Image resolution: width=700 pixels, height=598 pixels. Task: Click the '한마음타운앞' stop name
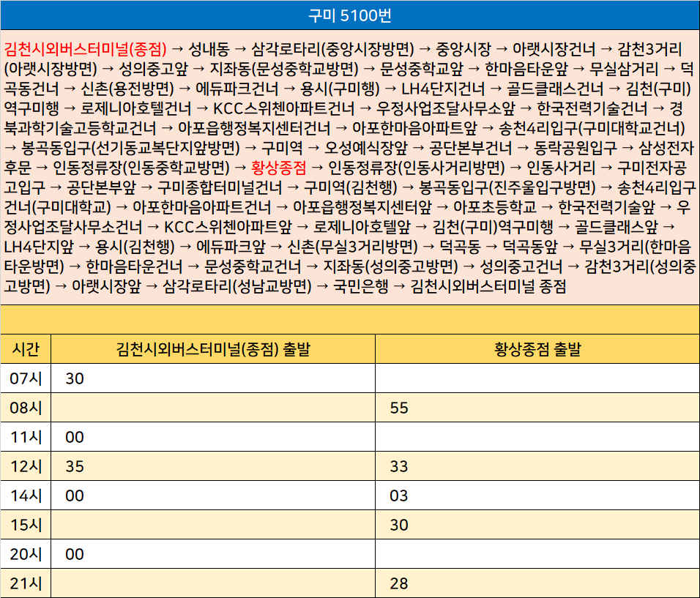526,69
